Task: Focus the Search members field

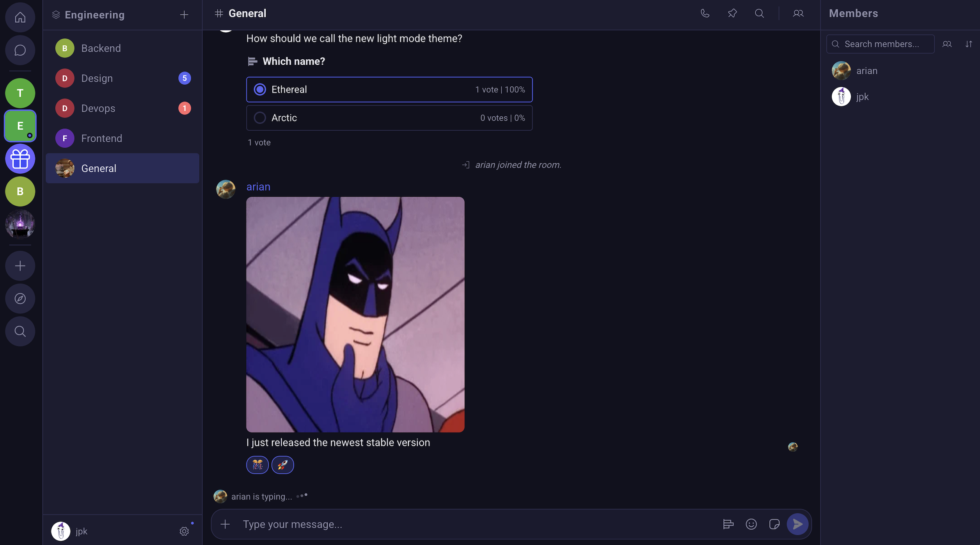Action: tap(881, 44)
